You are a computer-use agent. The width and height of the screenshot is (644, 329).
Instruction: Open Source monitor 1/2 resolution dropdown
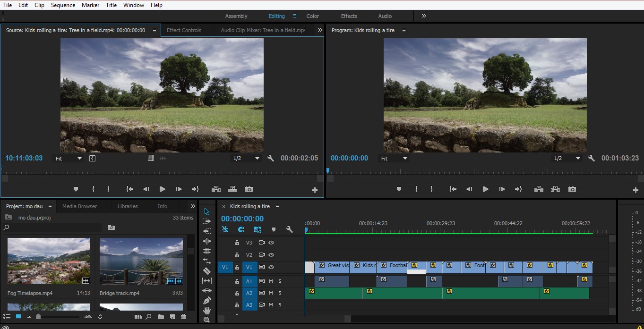[x=247, y=159]
